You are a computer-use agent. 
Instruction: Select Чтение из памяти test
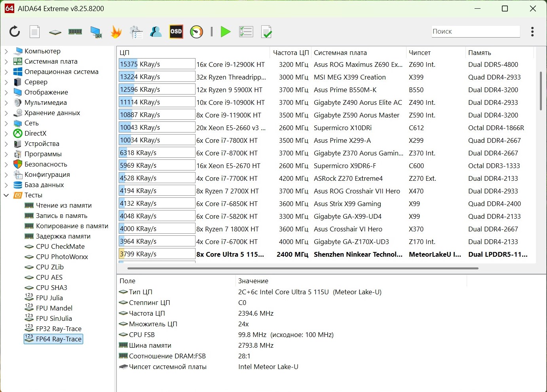(x=63, y=205)
